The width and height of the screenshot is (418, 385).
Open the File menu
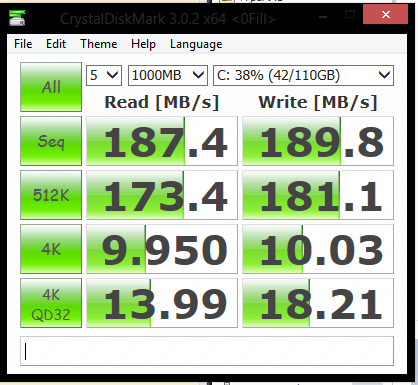click(x=23, y=44)
